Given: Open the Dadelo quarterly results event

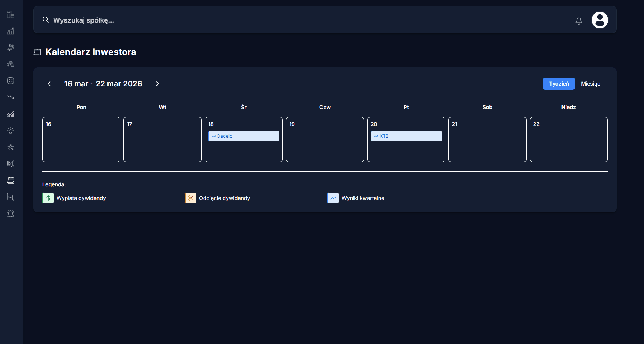Looking at the screenshot, I should (x=244, y=136).
